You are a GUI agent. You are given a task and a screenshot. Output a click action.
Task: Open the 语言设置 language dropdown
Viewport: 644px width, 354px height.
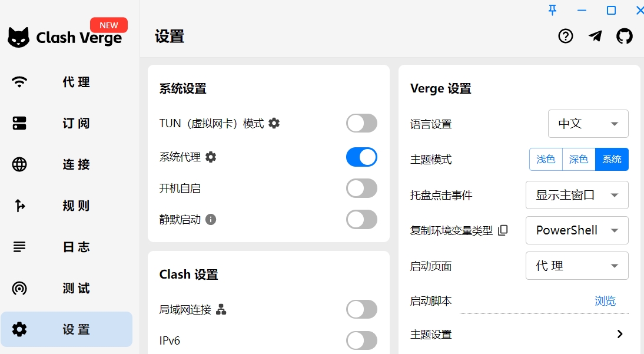click(x=587, y=124)
